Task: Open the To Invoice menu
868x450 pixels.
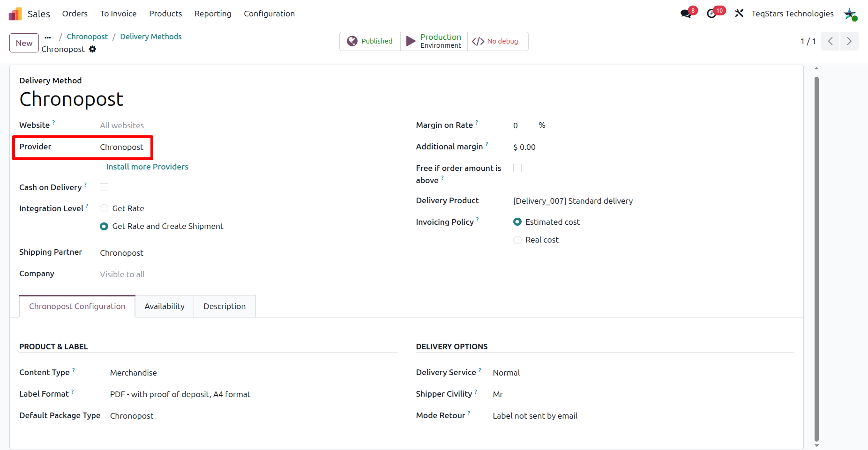Action: point(118,14)
